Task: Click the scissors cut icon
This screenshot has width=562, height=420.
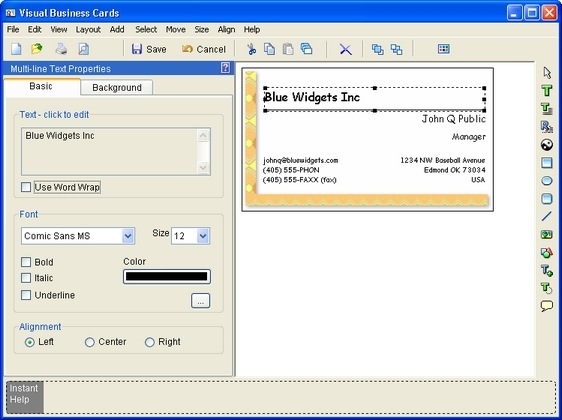Action: (251, 49)
